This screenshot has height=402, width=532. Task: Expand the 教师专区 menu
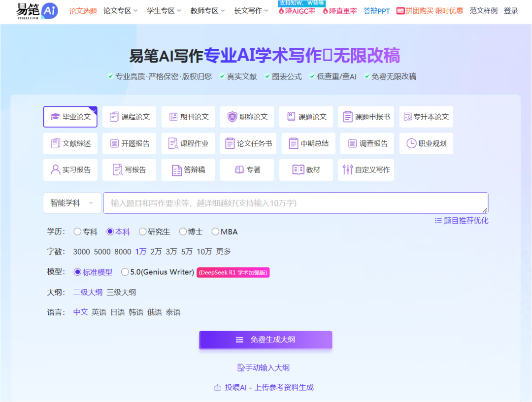[x=208, y=11]
